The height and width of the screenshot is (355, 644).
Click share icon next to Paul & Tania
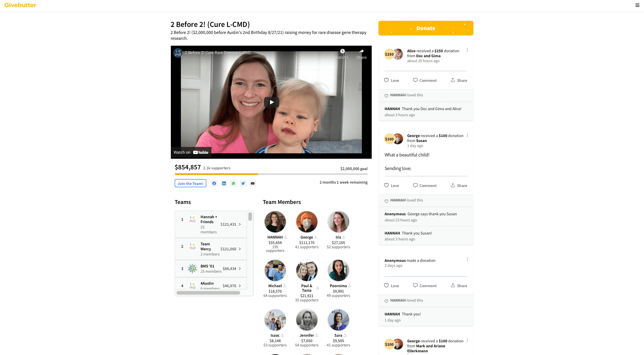(317, 288)
